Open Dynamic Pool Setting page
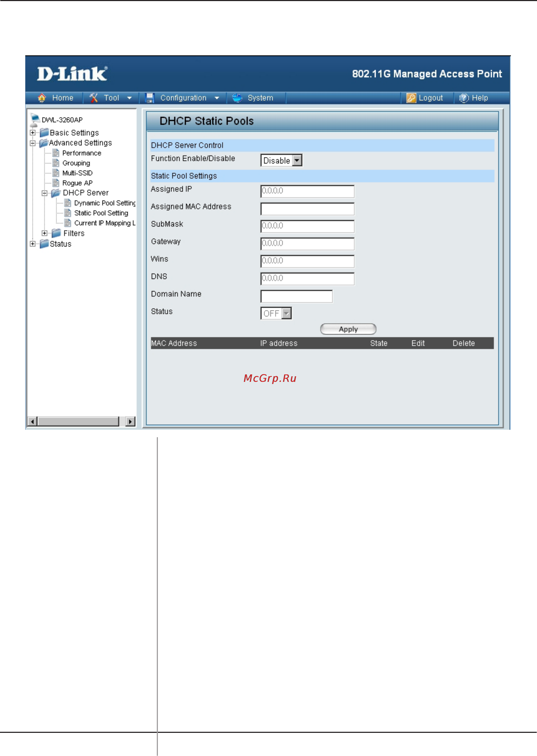Viewport: 537px width, 756px height. click(x=105, y=203)
